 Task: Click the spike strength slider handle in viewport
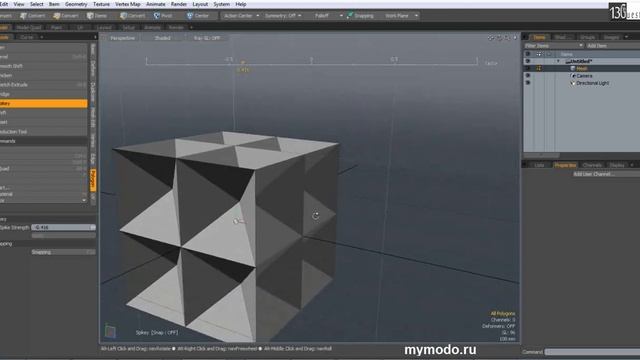pyautogui.click(x=242, y=62)
